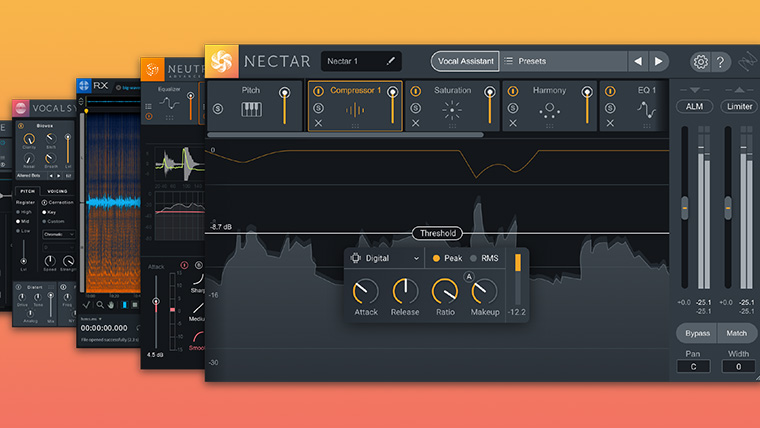Image resolution: width=760 pixels, height=428 pixels.
Task: Click the up triangle above Limiter
Action: pyautogui.click(x=739, y=90)
